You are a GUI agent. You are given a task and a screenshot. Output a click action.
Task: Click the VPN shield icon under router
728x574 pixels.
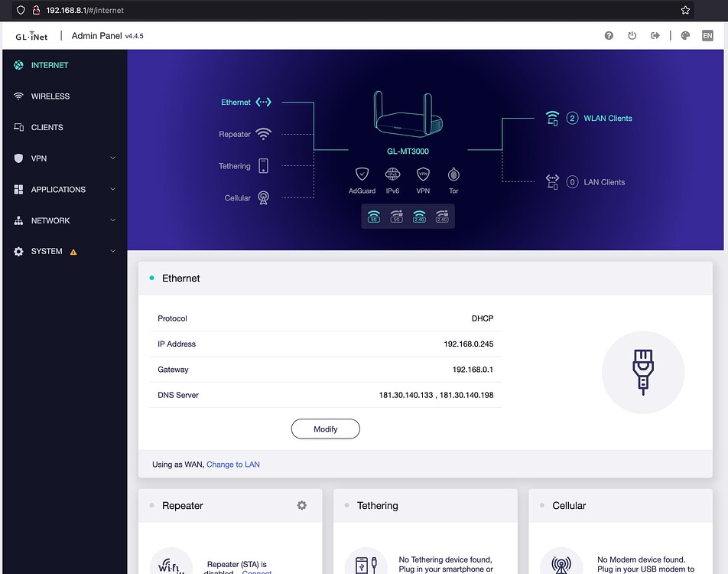423,174
